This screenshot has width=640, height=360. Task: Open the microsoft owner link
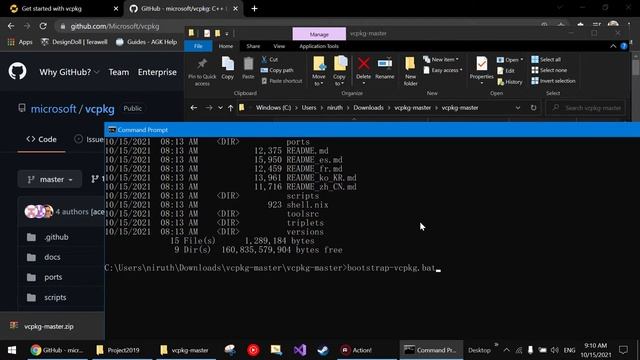click(x=53, y=109)
